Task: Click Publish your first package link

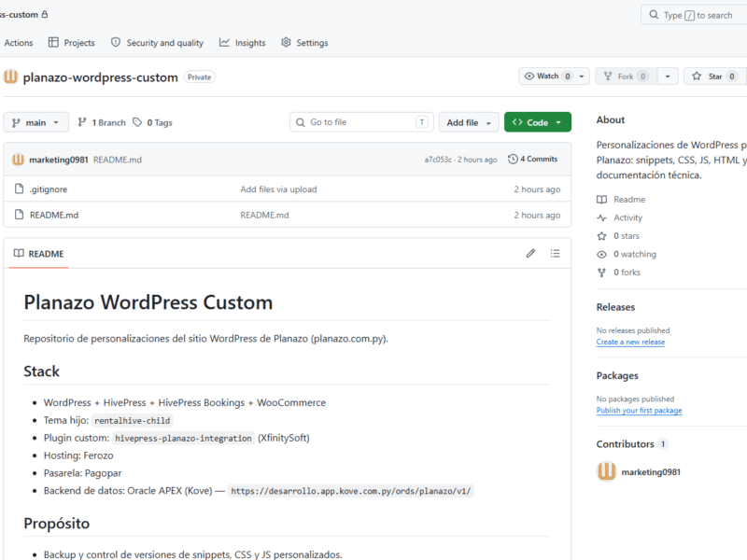Action: click(x=639, y=411)
